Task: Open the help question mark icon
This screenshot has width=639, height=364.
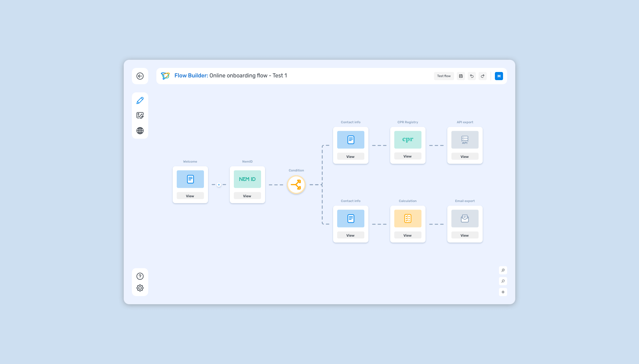Action: 140,276
